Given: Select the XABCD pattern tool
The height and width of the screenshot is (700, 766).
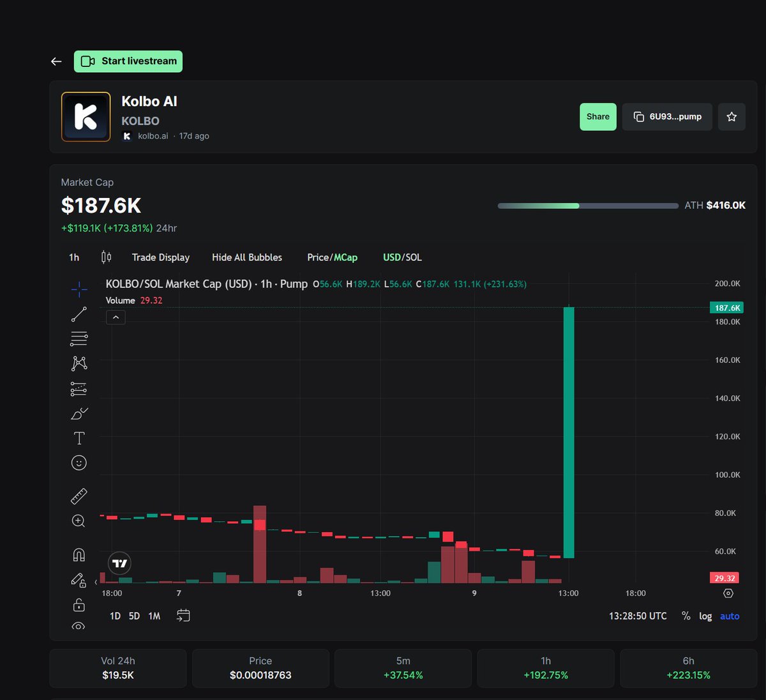Looking at the screenshot, I should (79, 363).
